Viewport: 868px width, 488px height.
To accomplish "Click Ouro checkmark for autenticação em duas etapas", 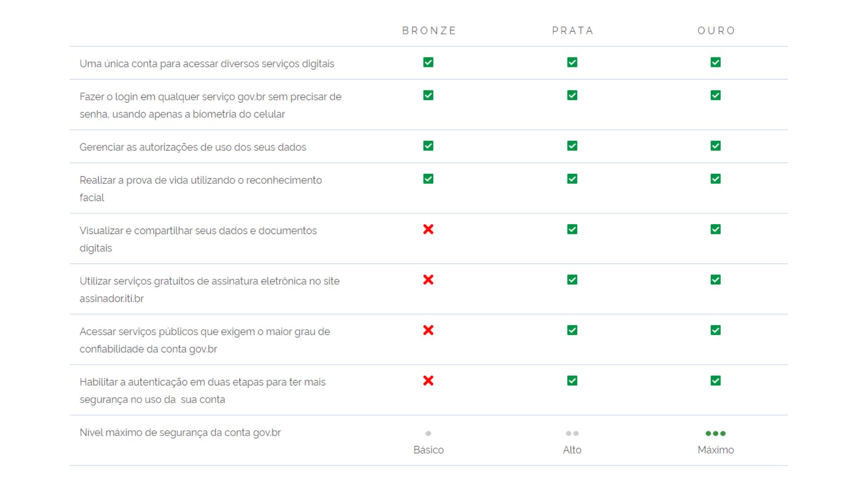I will pyautogui.click(x=715, y=381).
